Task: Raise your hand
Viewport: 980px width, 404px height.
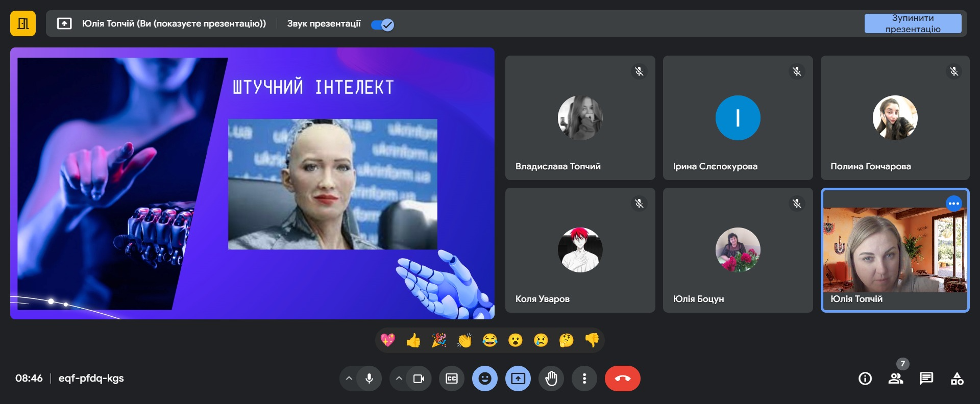Action: coord(551,378)
